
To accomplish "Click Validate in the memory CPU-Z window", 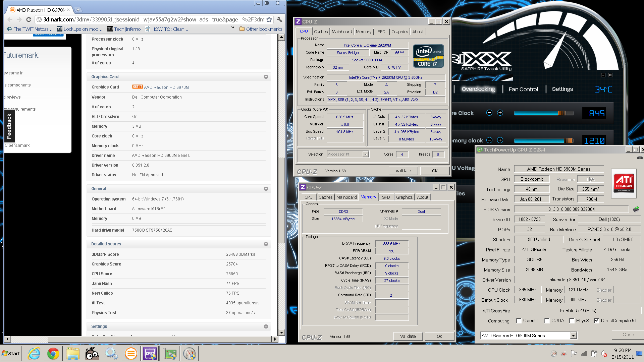I will [408, 336].
